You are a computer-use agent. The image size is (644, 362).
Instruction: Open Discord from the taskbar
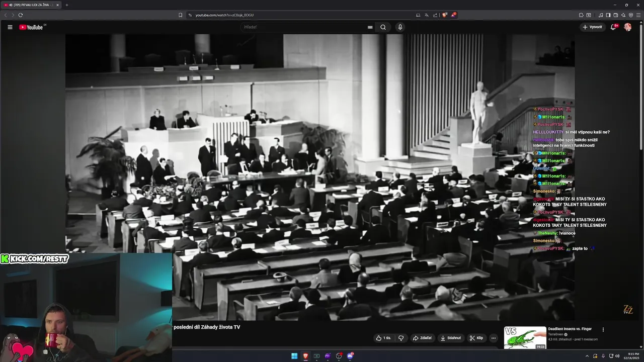350,356
